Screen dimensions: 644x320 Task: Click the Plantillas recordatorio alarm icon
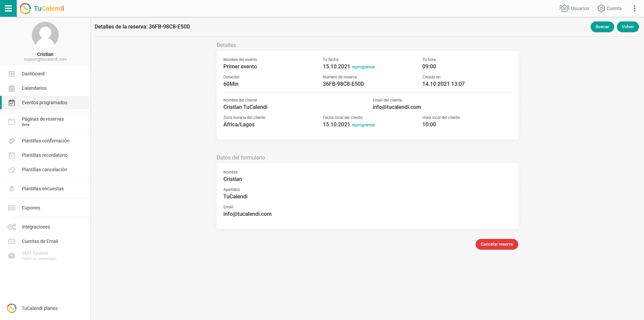click(x=12, y=155)
